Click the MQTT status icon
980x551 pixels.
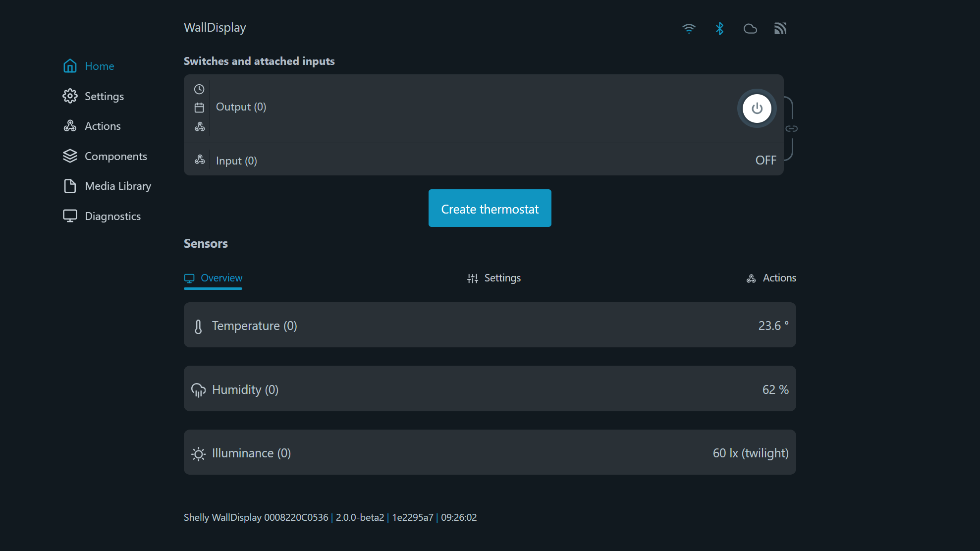tap(780, 28)
